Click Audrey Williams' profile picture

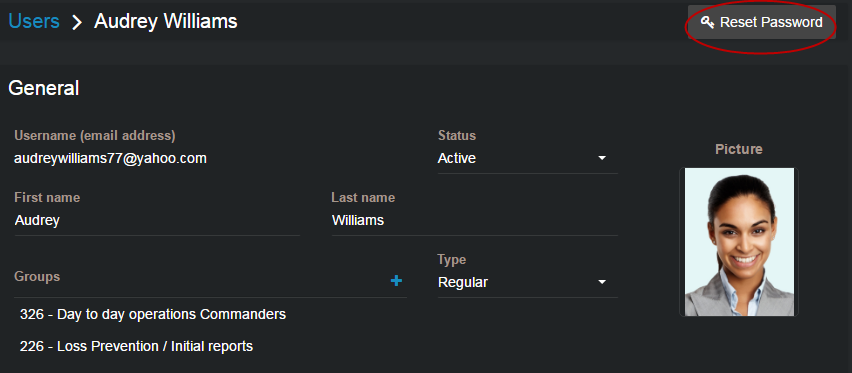click(739, 242)
